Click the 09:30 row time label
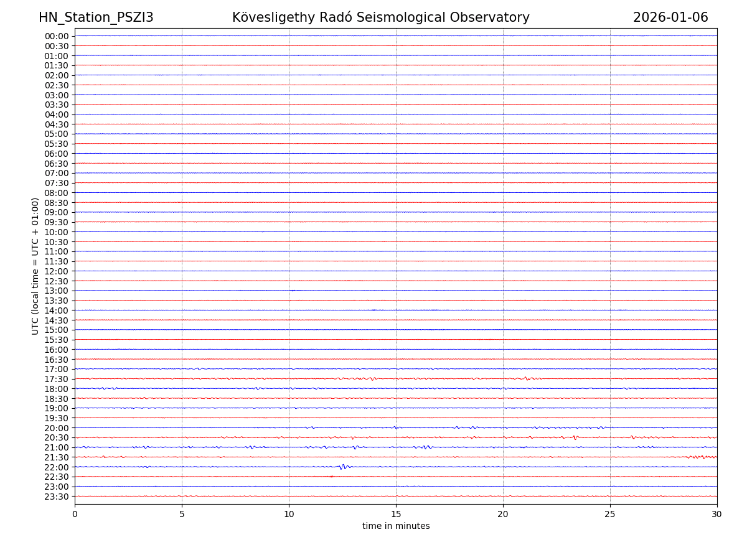The width and height of the screenshot is (747, 560). [x=57, y=222]
